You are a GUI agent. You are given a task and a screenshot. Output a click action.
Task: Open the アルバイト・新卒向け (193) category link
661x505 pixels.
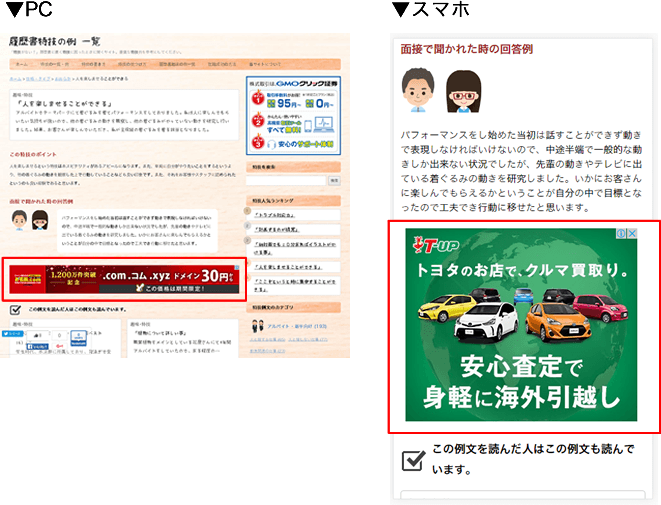click(x=297, y=326)
